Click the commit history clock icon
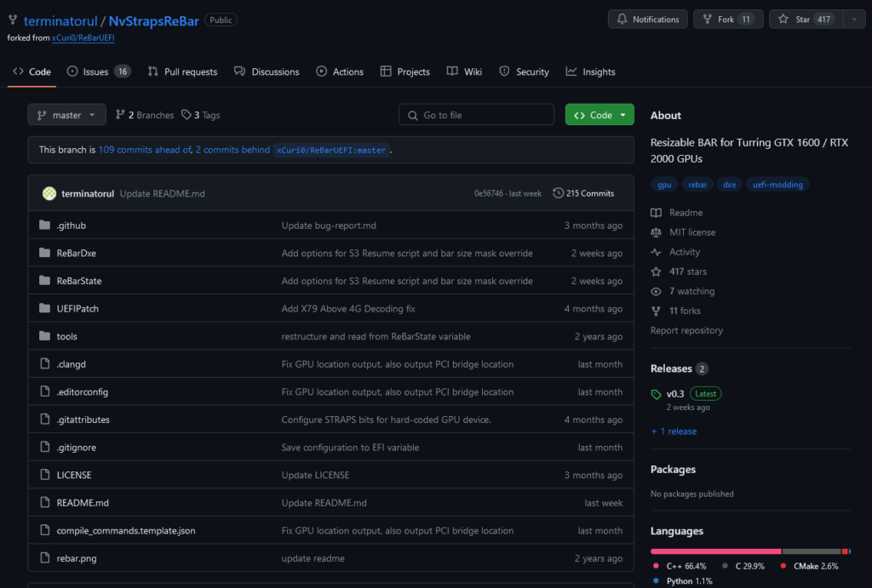 tap(558, 193)
